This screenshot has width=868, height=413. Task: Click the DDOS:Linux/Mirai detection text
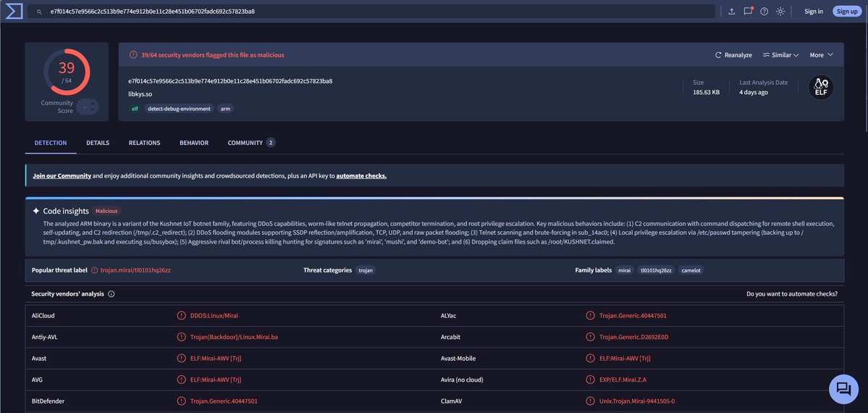pyautogui.click(x=214, y=315)
